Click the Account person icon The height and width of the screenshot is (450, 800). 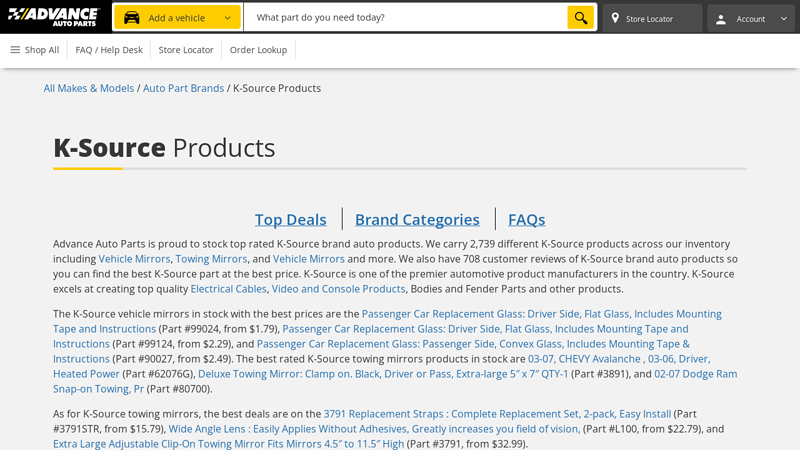click(x=721, y=19)
